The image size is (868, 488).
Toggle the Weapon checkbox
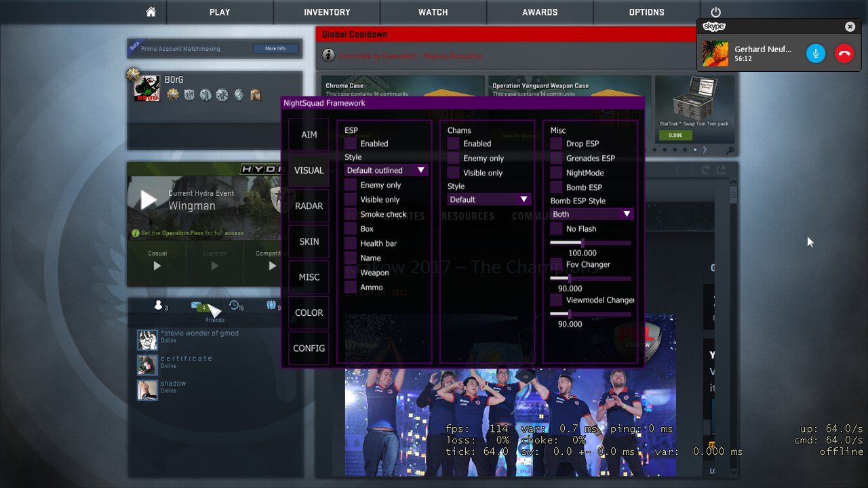351,272
